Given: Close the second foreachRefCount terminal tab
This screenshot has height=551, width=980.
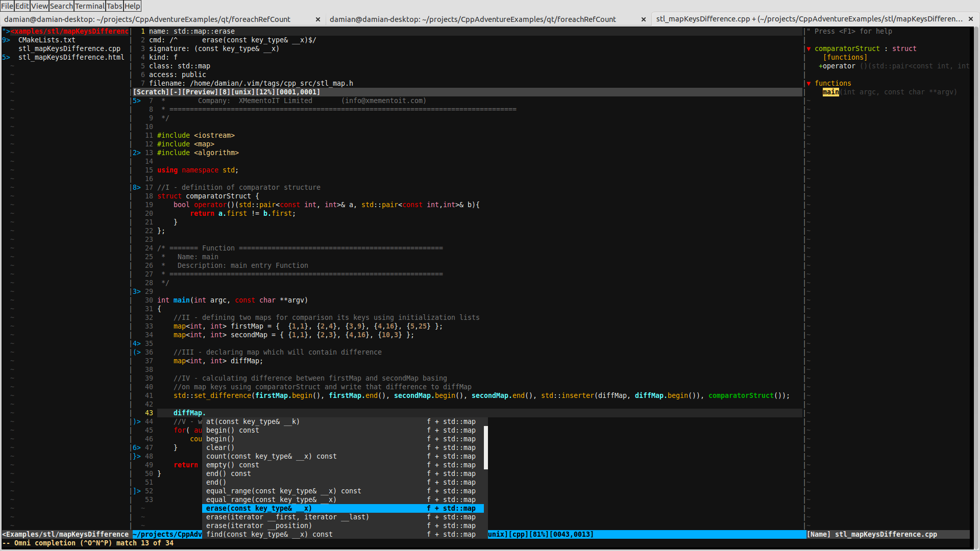Looking at the screenshot, I should click(644, 19).
